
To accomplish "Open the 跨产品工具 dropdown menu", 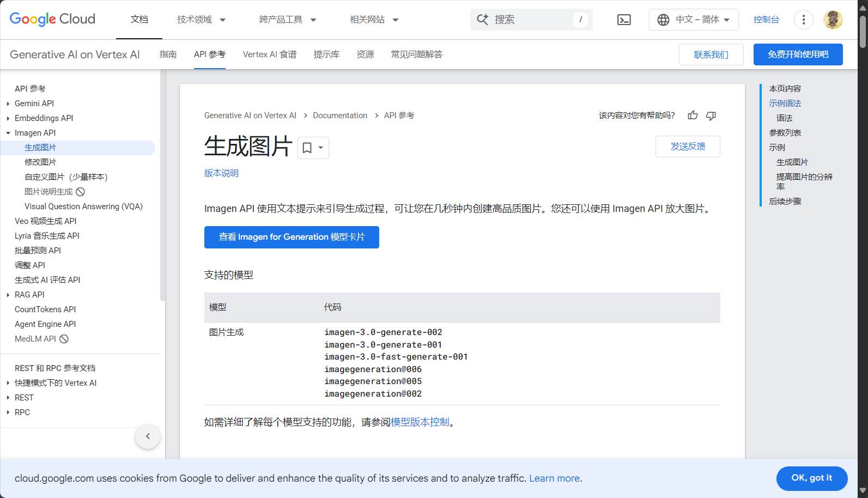I will [288, 20].
